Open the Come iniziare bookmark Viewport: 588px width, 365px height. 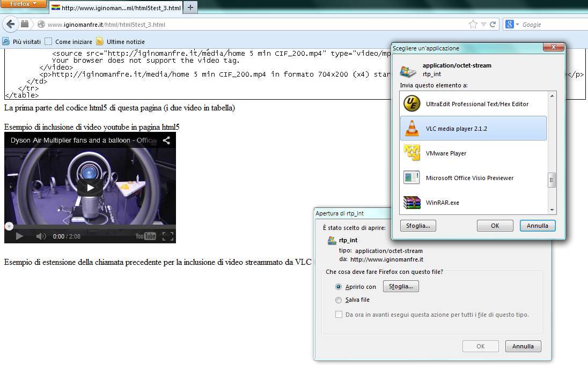(68, 42)
